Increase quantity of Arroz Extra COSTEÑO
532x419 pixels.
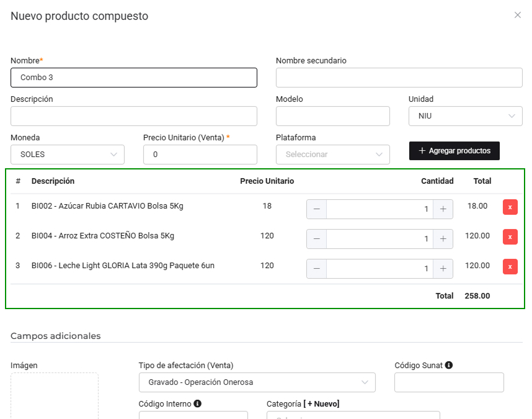point(443,239)
